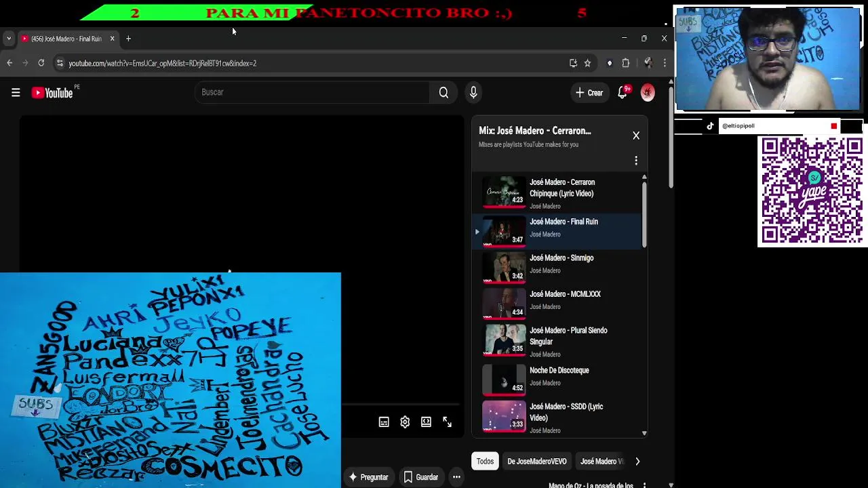The width and height of the screenshot is (868, 488).
Task: Close the José Madero - Final Ruin tab
Action: (x=112, y=39)
